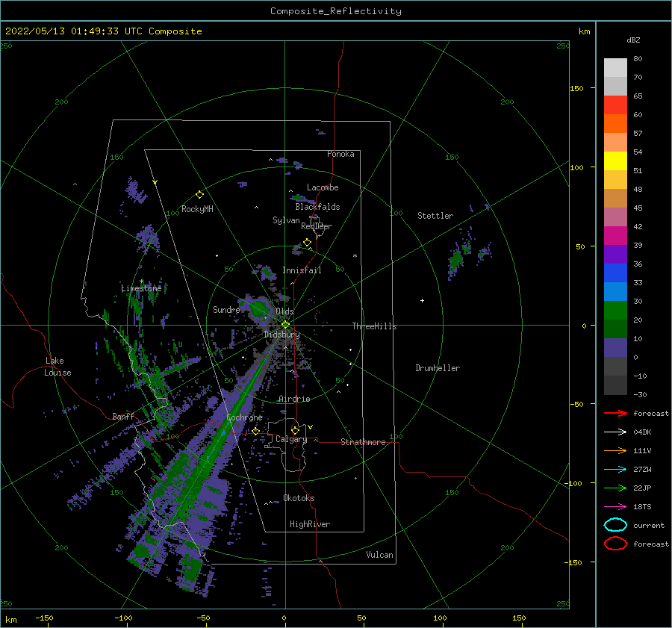
Task: Click the asterisk marker east of Innisfail
Action: [x=355, y=256]
